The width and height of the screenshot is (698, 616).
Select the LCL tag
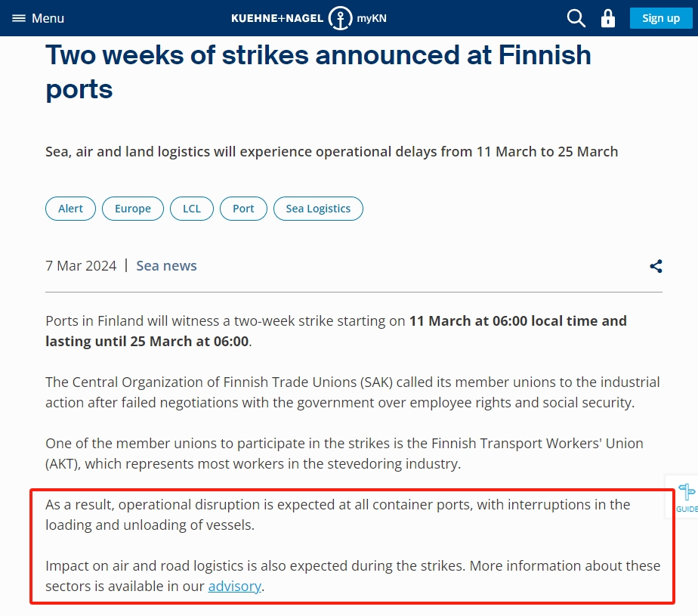coord(192,209)
